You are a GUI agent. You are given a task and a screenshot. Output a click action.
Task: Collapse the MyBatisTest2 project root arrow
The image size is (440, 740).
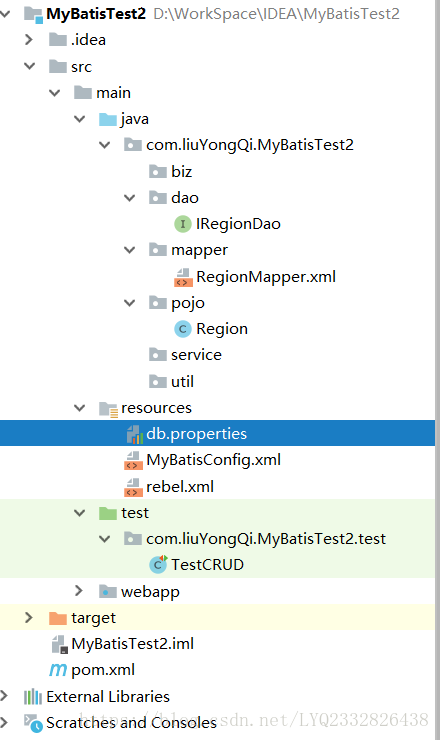(x=5, y=14)
